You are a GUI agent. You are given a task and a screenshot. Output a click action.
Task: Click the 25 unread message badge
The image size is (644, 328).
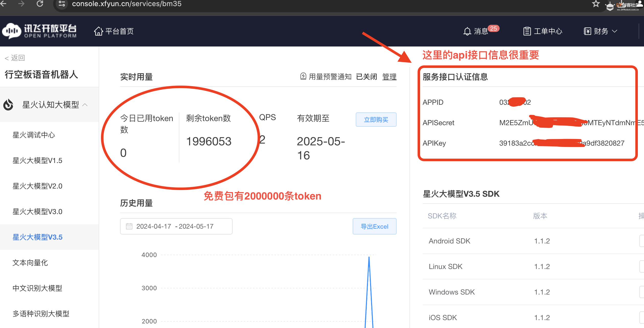coord(493,28)
